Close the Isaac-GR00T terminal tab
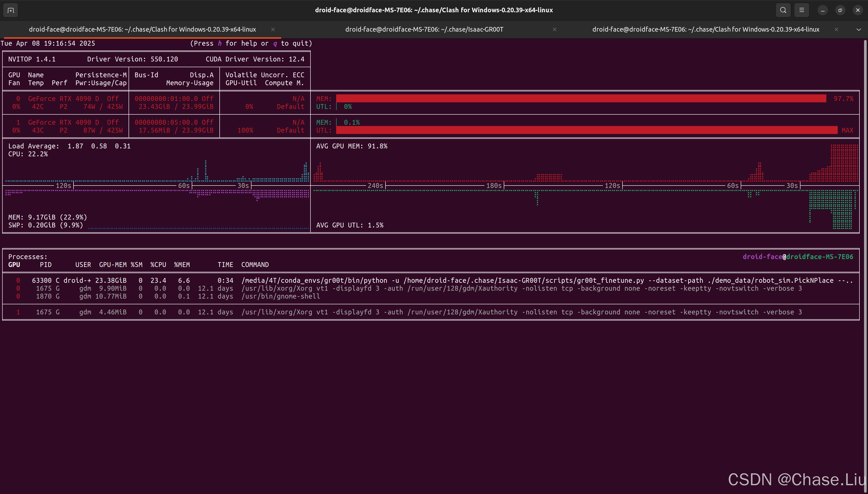 click(555, 29)
